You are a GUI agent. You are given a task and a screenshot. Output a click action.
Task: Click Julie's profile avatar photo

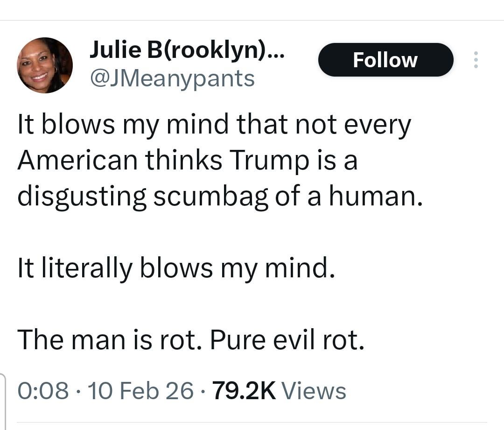tap(45, 65)
